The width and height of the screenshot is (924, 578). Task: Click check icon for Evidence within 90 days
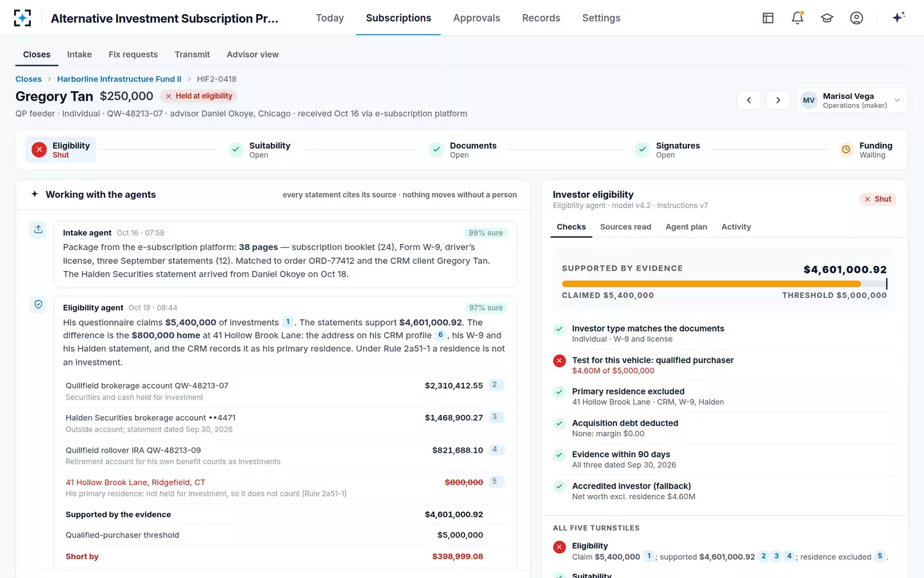tap(560, 455)
